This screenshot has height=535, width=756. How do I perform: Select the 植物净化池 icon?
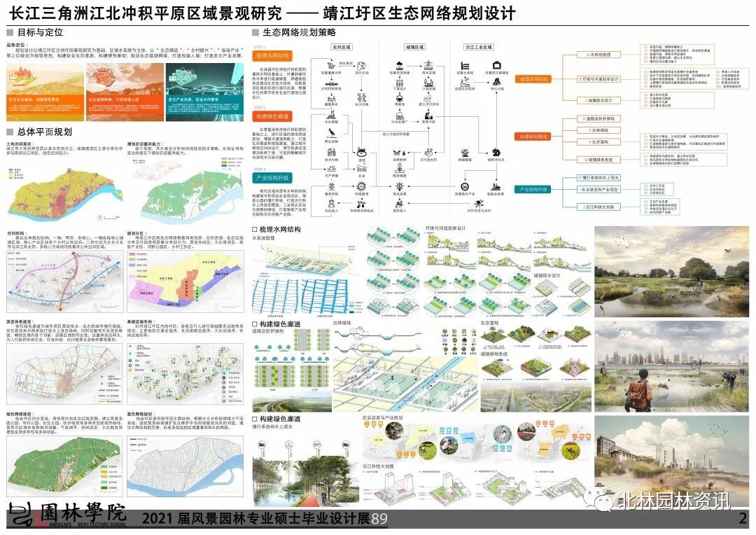[496, 153]
